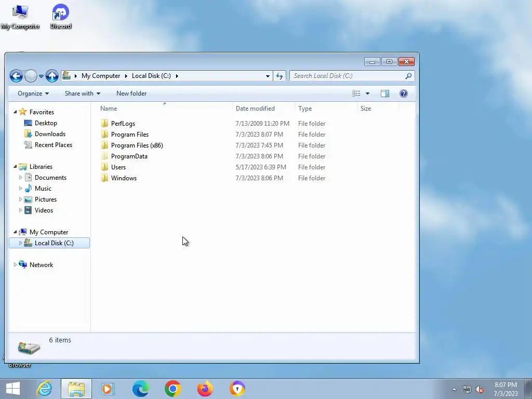
Task: Expand the Network node
Action: tap(15, 264)
